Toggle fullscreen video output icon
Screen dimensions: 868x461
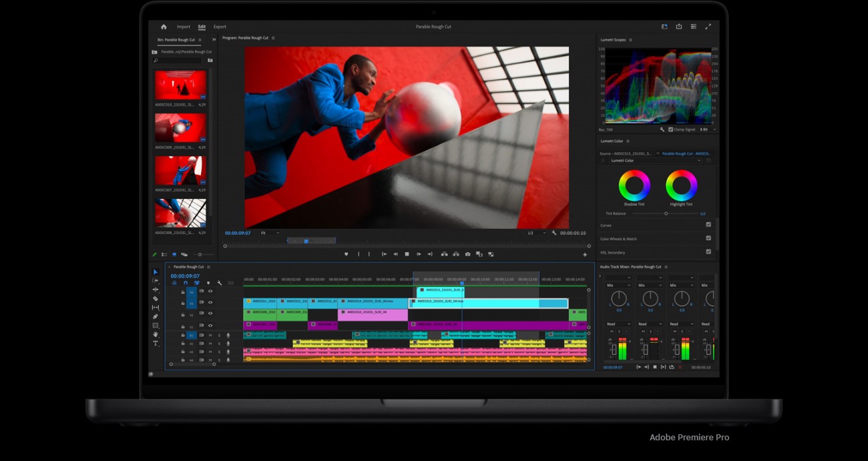click(708, 27)
